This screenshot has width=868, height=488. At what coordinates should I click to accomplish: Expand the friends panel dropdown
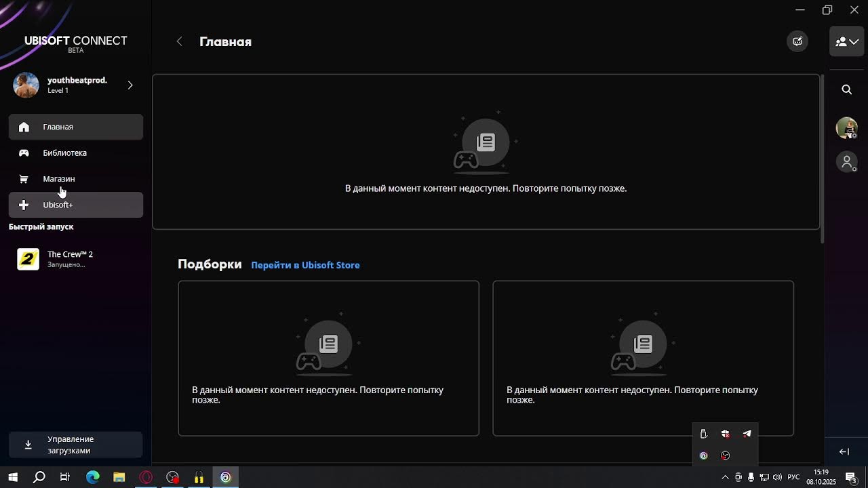[847, 41]
